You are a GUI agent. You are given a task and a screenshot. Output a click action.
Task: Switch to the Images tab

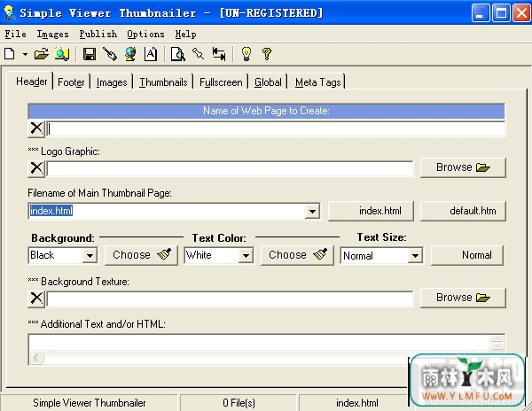coord(112,82)
